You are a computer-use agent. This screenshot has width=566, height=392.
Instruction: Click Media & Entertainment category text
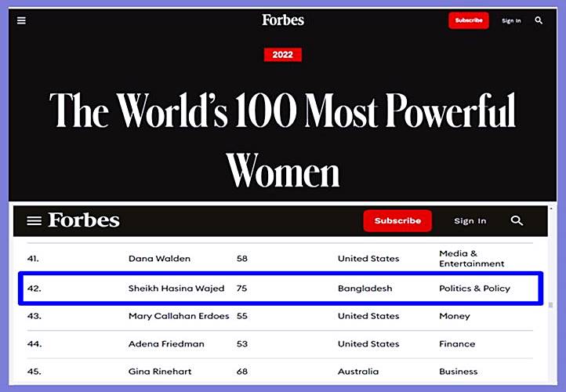click(471, 259)
